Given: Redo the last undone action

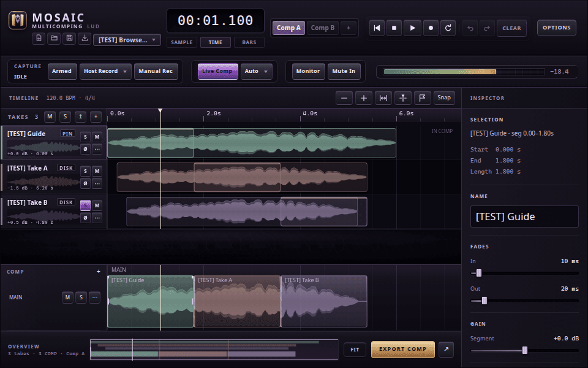Looking at the screenshot, I should tap(487, 28).
